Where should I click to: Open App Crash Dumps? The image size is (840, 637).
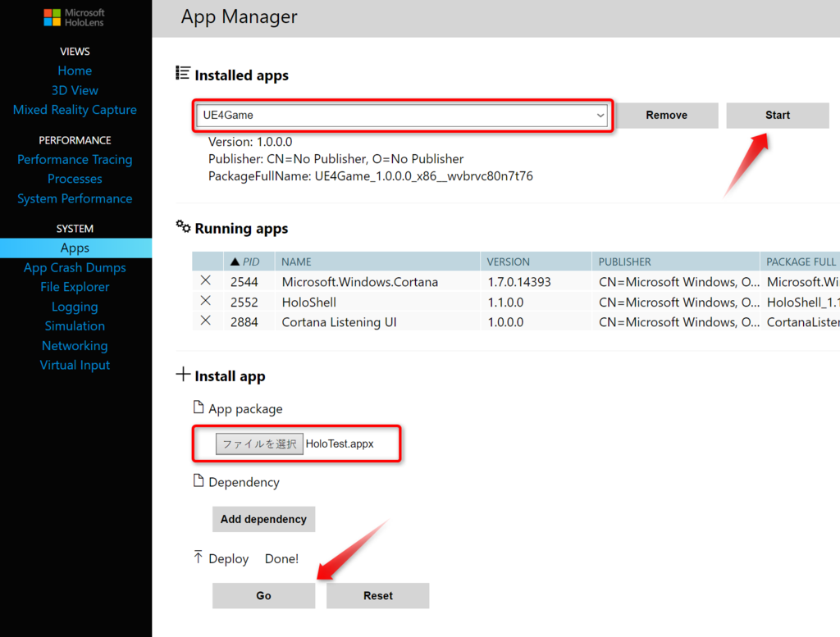point(75,267)
